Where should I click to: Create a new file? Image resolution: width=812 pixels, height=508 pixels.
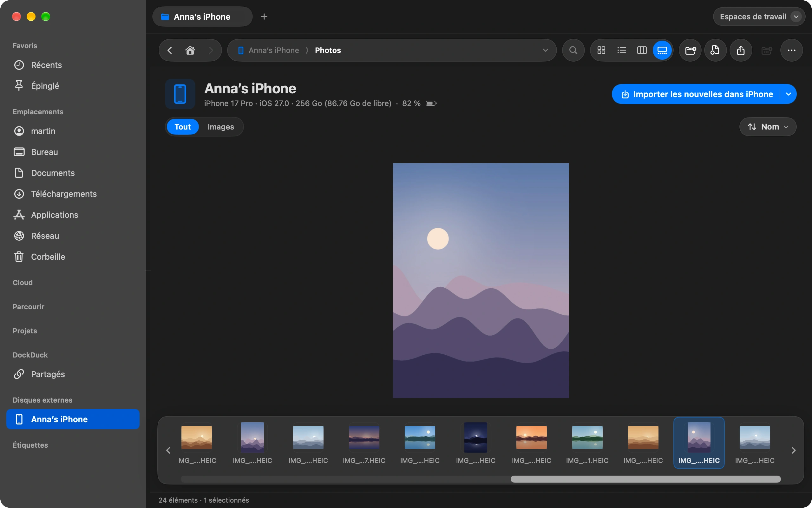coord(715,50)
